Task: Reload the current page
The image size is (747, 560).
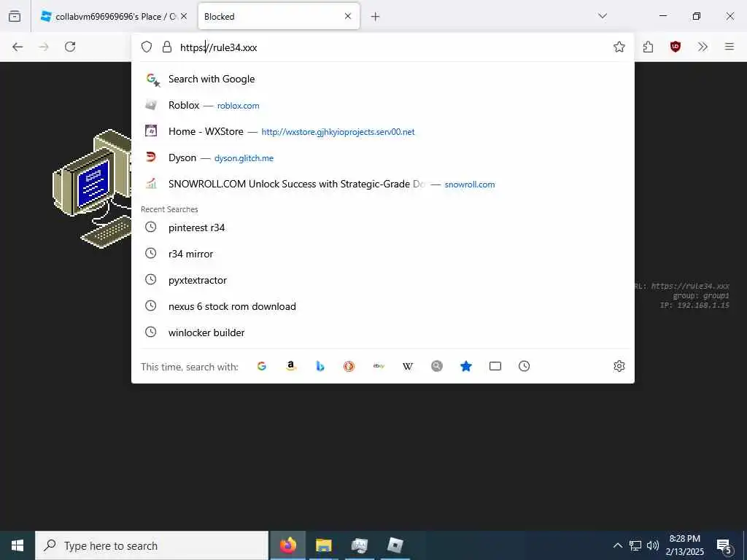Action: 70,47
